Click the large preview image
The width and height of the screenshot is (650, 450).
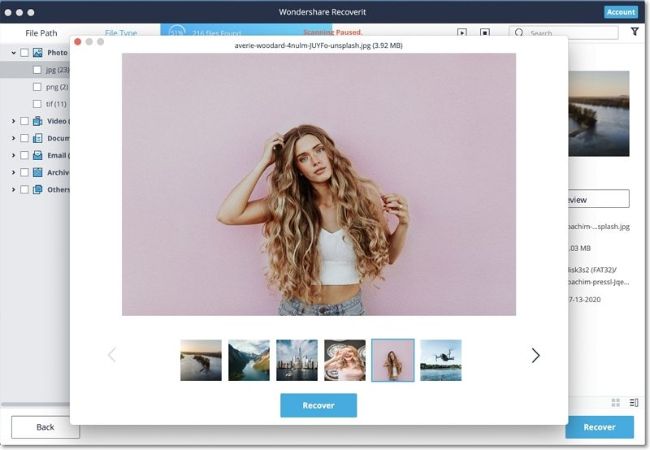click(x=319, y=184)
